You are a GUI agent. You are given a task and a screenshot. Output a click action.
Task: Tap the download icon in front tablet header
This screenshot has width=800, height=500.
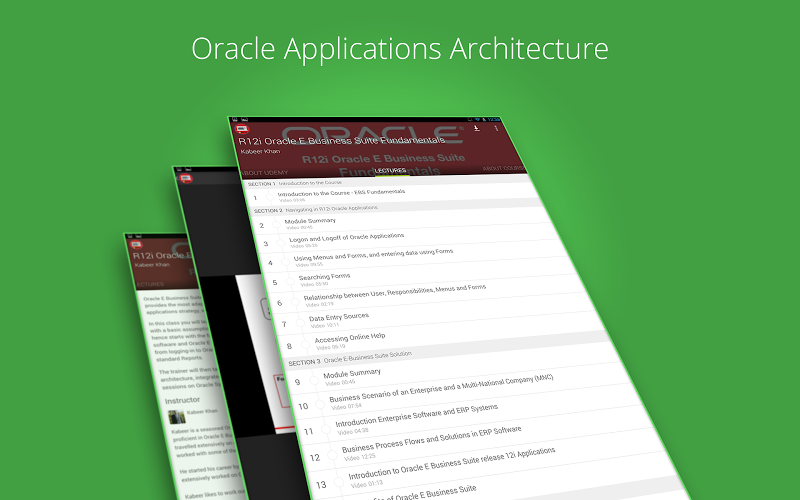pyautogui.click(x=476, y=129)
